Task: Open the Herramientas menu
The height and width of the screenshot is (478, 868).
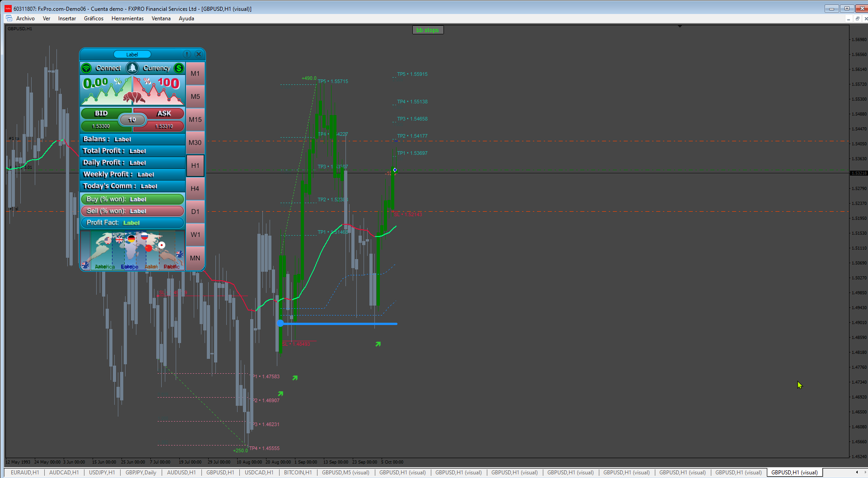Action: pyautogui.click(x=127, y=19)
